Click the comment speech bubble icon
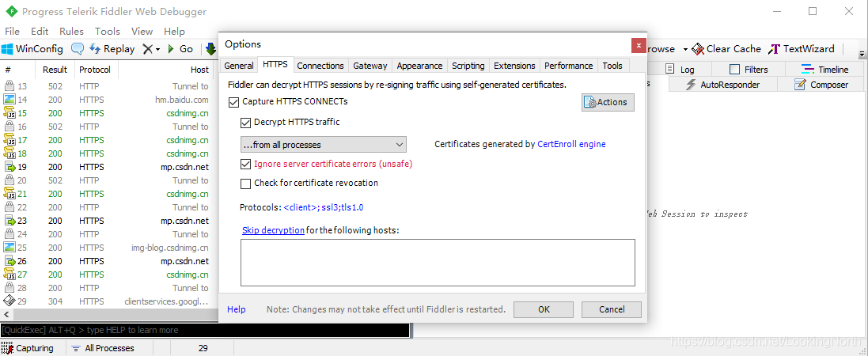This screenshot has height=356, width=868. pyautogui.click(x=78, y=49)
